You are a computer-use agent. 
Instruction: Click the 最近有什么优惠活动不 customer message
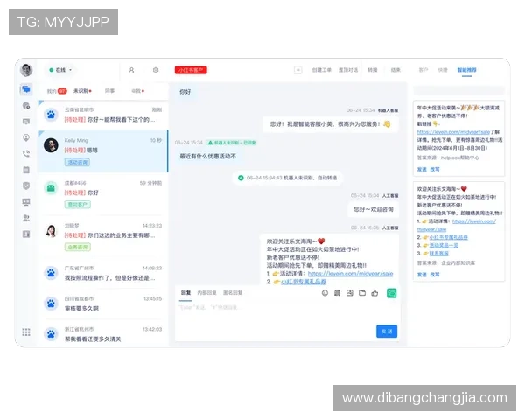pos(208,156)
